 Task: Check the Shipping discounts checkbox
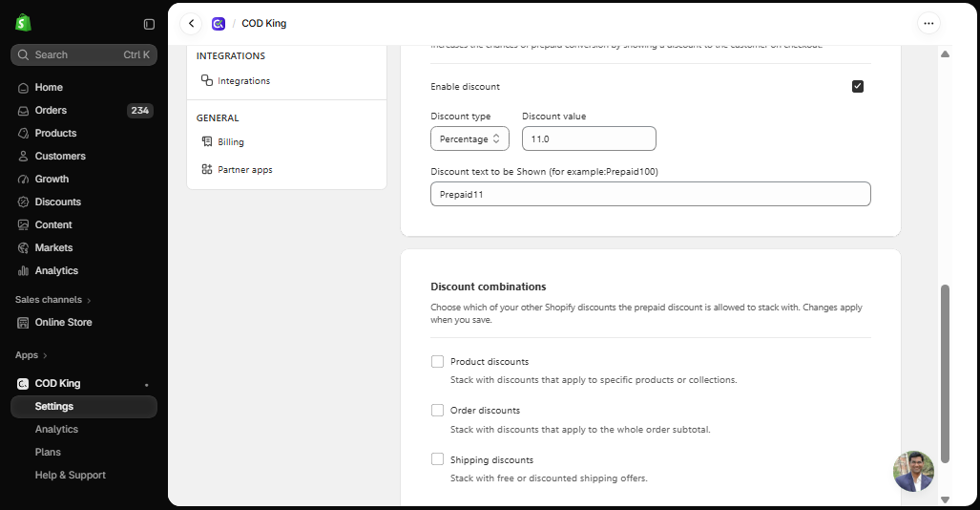437,459
